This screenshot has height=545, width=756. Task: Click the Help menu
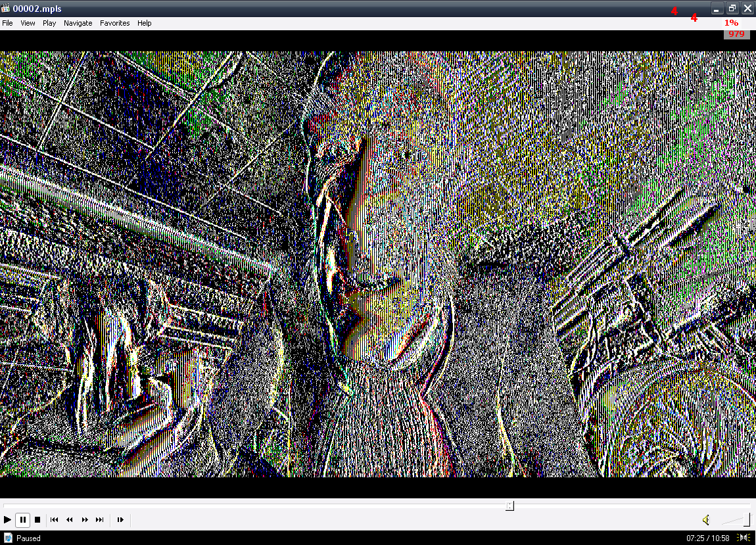pos(144,23)
